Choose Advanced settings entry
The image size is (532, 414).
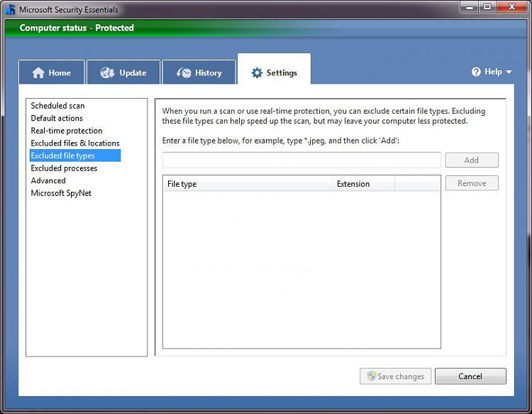[x=48, y=180]
